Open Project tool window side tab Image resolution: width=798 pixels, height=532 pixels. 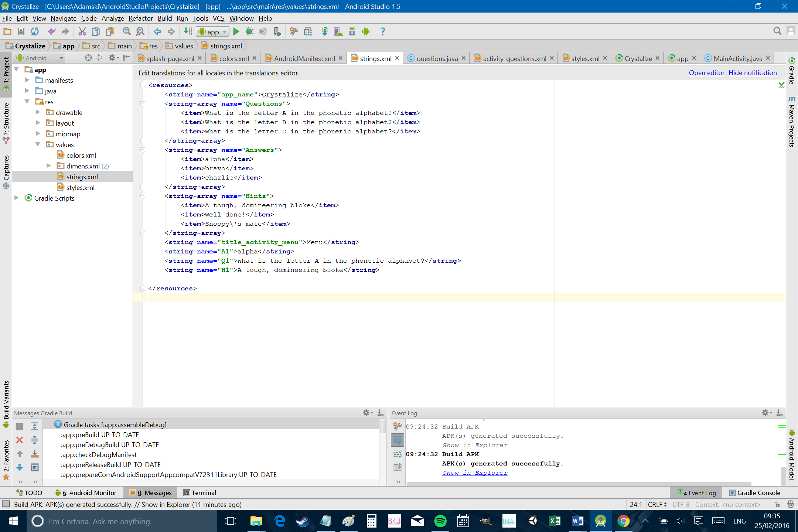(6, 75)
